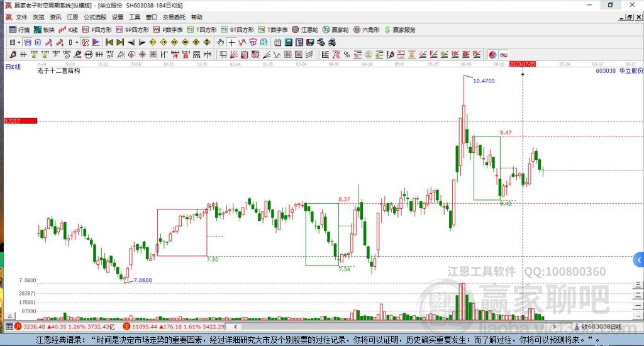Open the 资讯 menu
The height and width of the screenshot is (346, 644).
[55, 17]
